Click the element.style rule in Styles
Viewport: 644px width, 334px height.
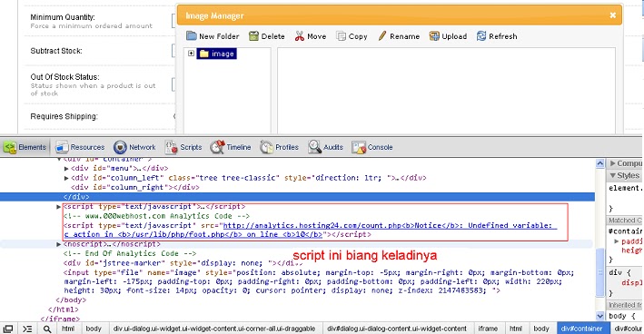coord(625,188)
